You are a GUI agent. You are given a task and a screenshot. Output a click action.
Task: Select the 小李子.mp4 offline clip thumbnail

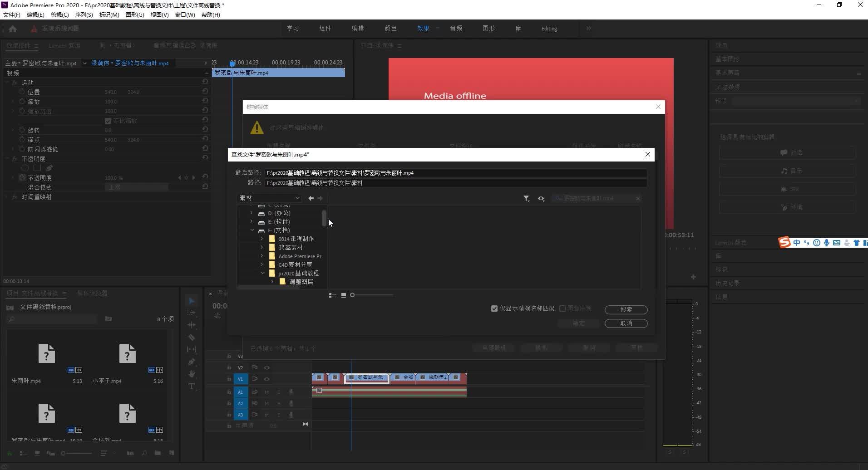tap(127, 353)
